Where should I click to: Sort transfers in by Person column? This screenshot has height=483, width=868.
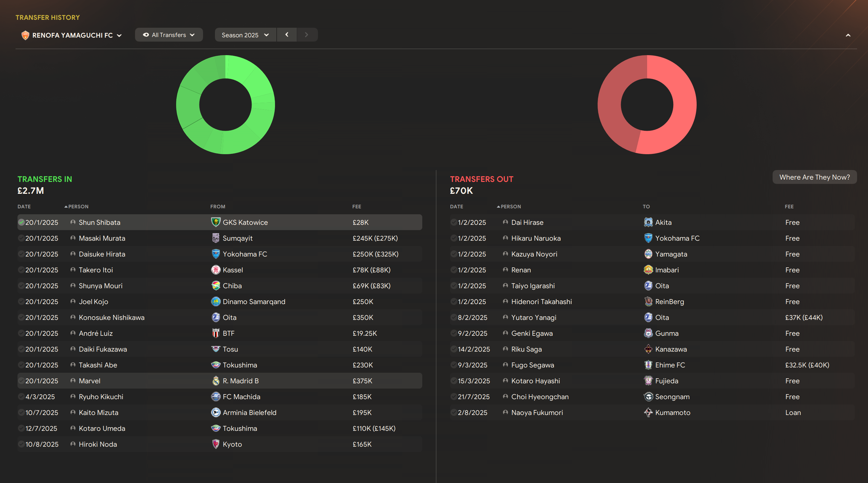tap(78, 206)
